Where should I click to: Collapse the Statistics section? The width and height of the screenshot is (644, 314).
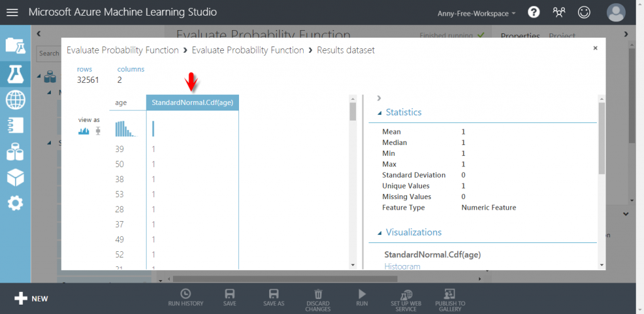tap(379, 113)
